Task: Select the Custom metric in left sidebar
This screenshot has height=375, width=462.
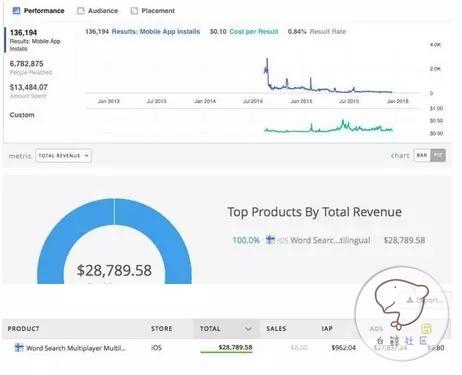Action: (22, 115)
